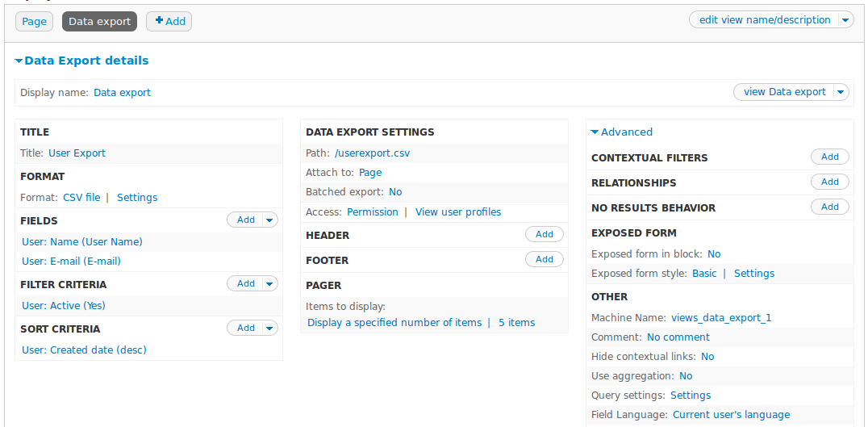Collapse the Data Export details section

coord(81,61)
